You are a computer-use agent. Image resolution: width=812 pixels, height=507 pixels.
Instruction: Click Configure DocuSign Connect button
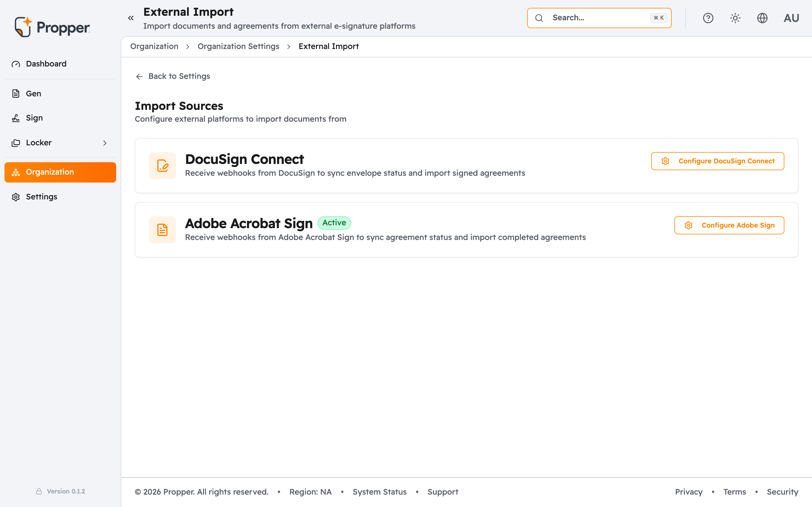pos(718,161)
